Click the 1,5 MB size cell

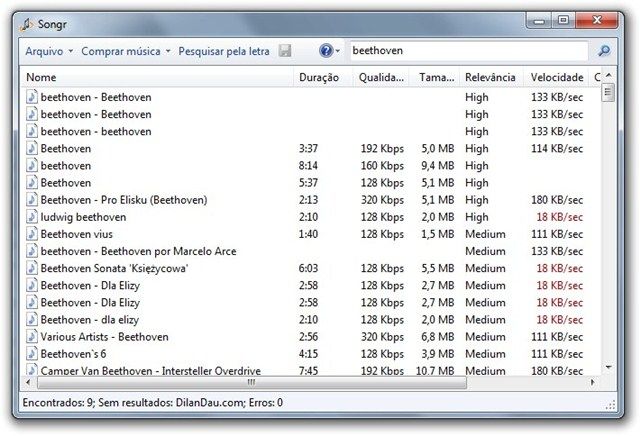[x=438, y=234]
